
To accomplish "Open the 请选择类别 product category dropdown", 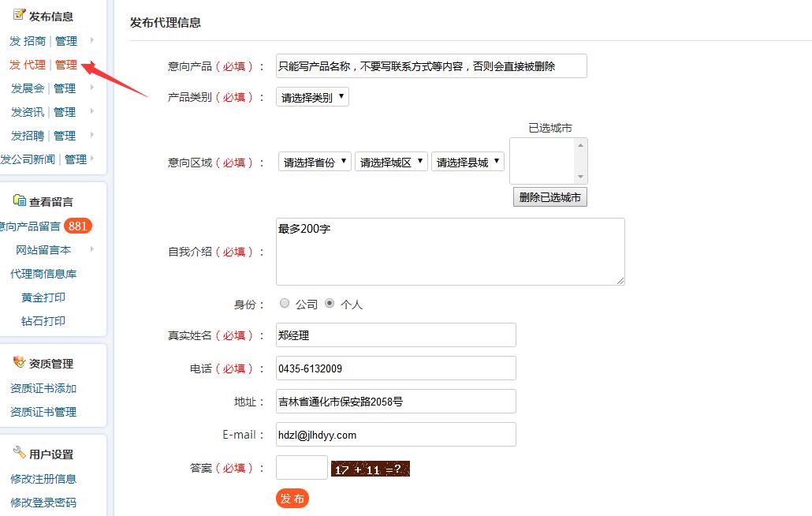I will click(312, 97).
